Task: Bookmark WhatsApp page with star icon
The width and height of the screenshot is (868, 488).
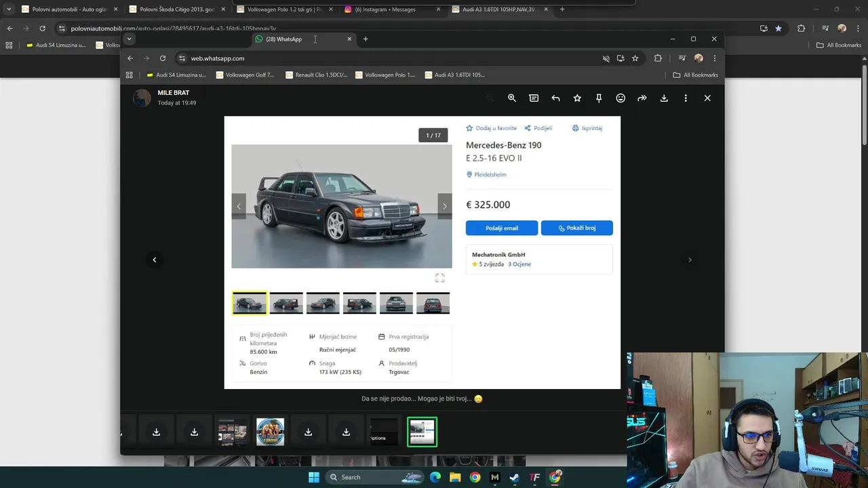Action: (x=635, y=58)
